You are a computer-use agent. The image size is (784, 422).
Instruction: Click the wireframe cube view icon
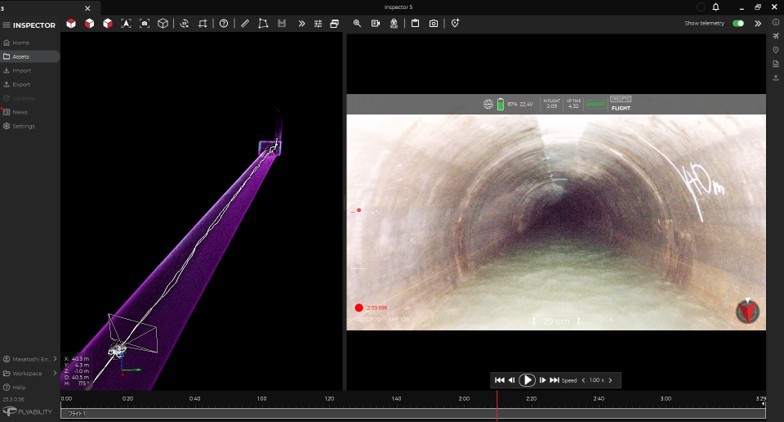[x=163, y=23]
